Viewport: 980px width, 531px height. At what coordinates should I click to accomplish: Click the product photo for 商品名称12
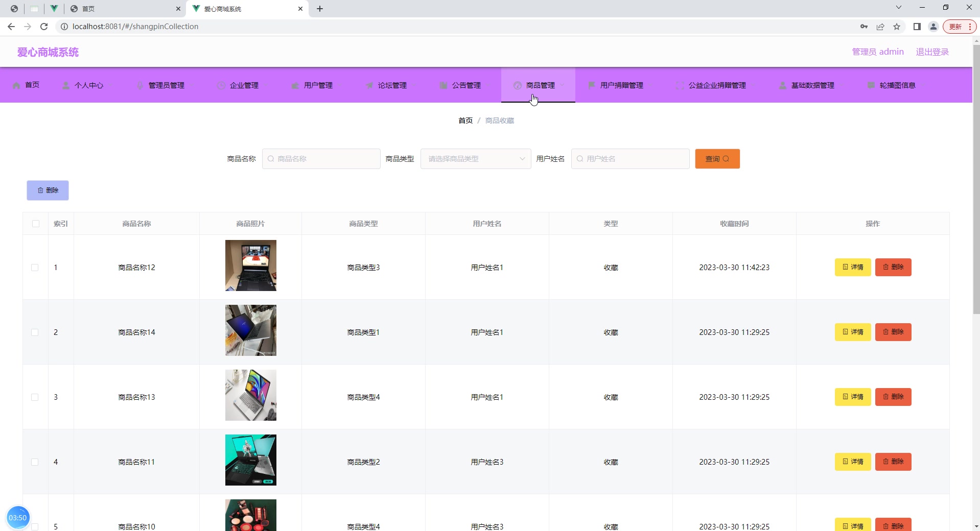coord(251,265)
